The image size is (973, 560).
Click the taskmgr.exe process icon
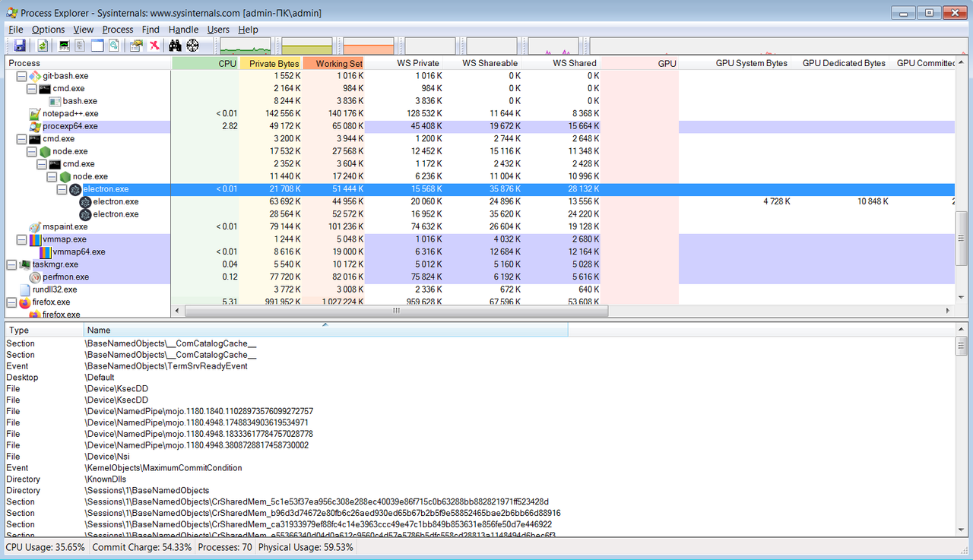pyautogui.click(x=25, y=264)
